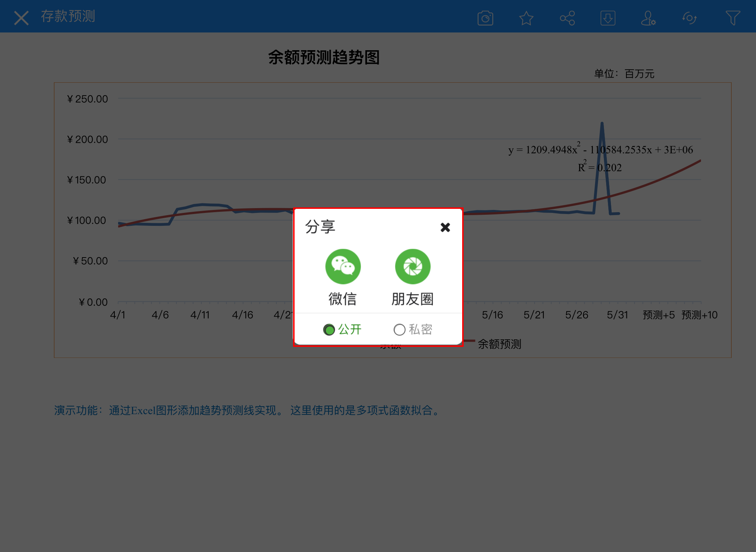Tap the 预测+10 axis label
756x552 pixels.
pos(700,315)
